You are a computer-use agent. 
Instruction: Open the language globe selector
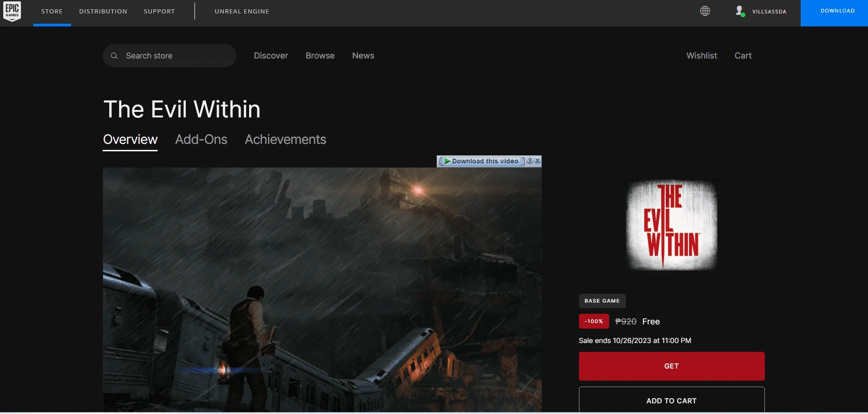[705, 11]
